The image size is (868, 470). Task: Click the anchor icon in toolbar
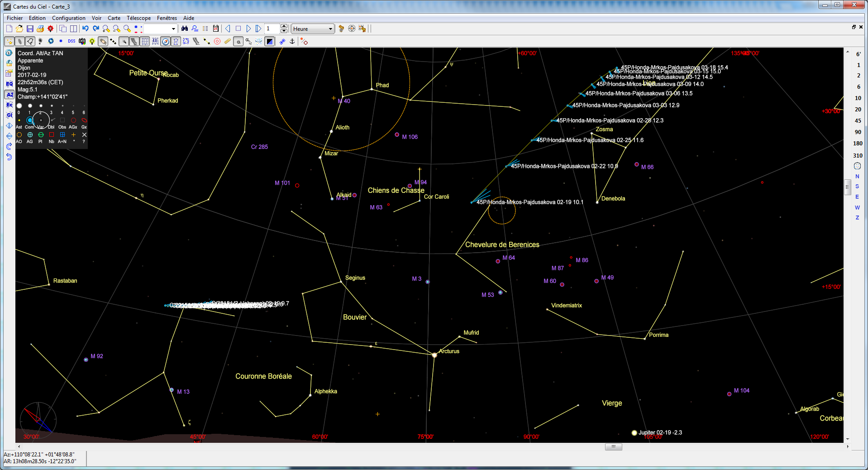[x=292, y=41]
